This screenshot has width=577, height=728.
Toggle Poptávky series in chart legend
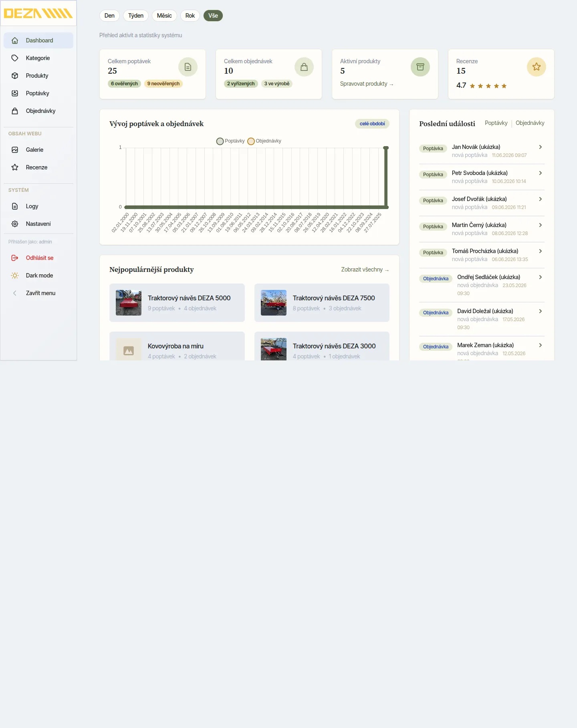pyautogui.click(x=230, y=141)
